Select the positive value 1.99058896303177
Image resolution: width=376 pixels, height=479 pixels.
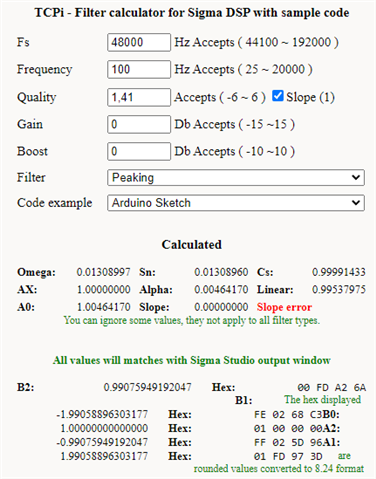pyautogui.click(x=104, y=456)
